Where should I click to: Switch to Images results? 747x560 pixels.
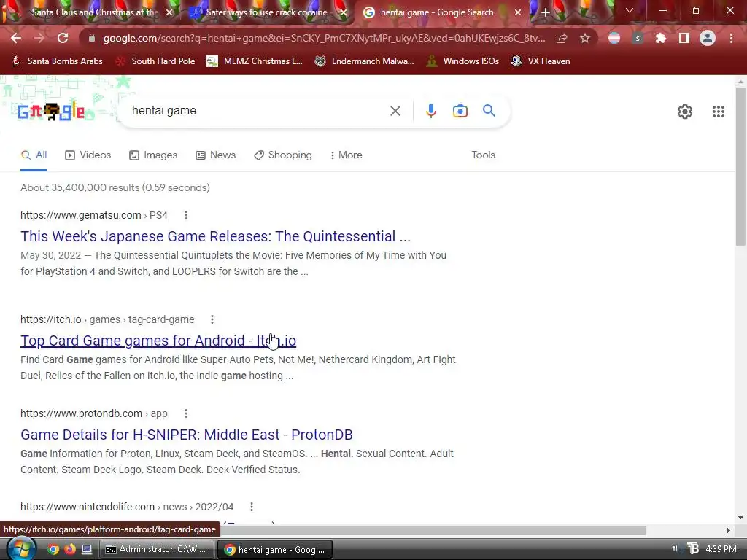(x=153, y=155)
